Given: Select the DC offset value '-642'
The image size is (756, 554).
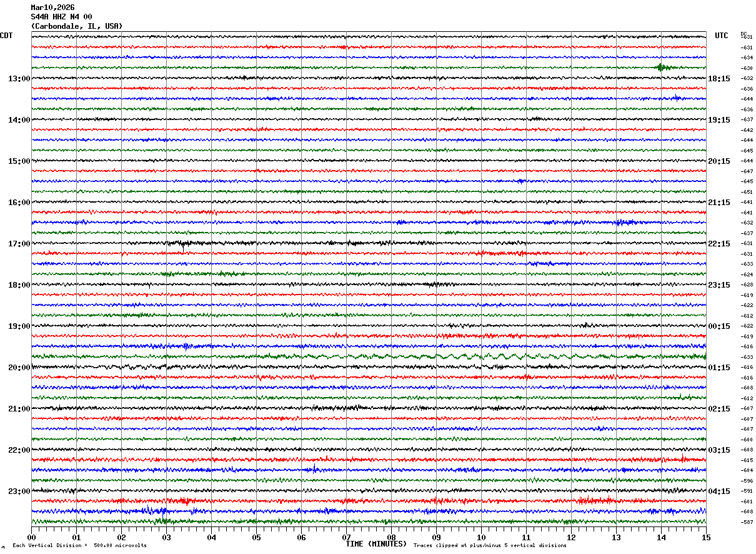Looking at the screenshot, I should [x=747, y=130].
